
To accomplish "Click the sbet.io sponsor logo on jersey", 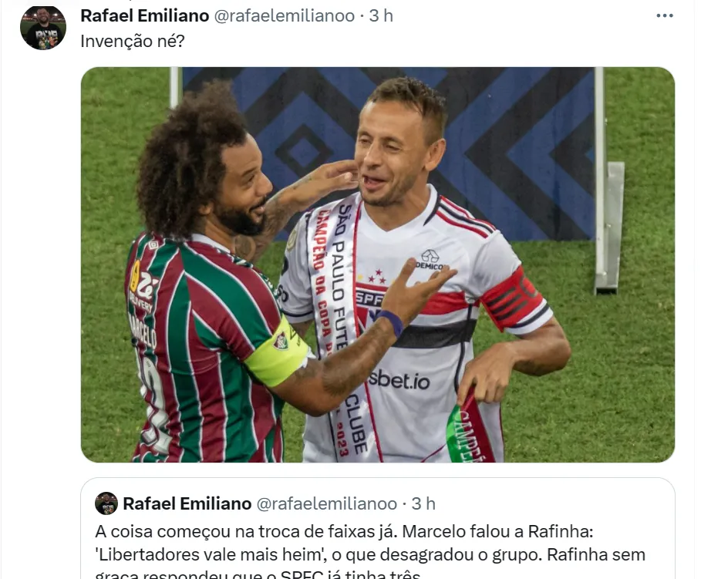I will [x=399, y=380].
